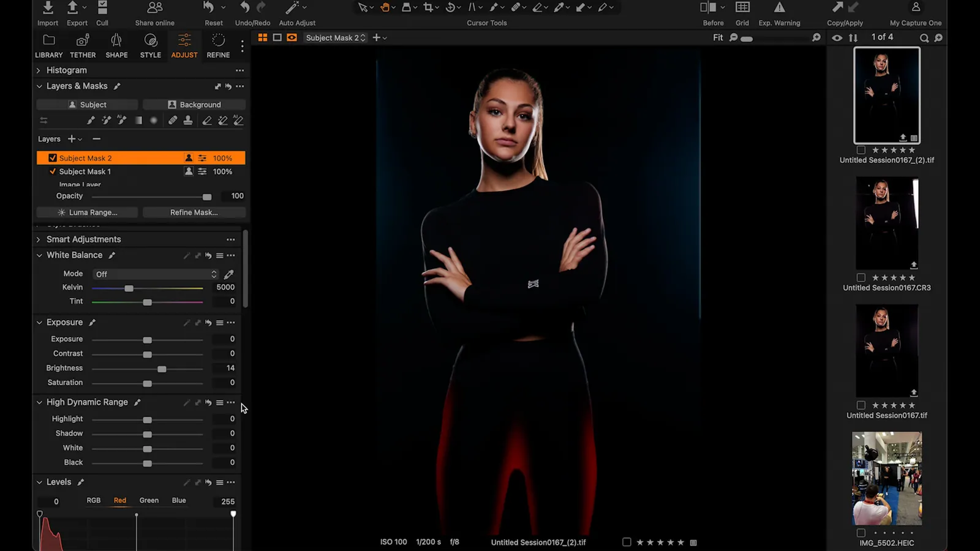Screen dimensions: 980x551
Task: Adjust the Brightness slider handle
Action: coord(162,369)
